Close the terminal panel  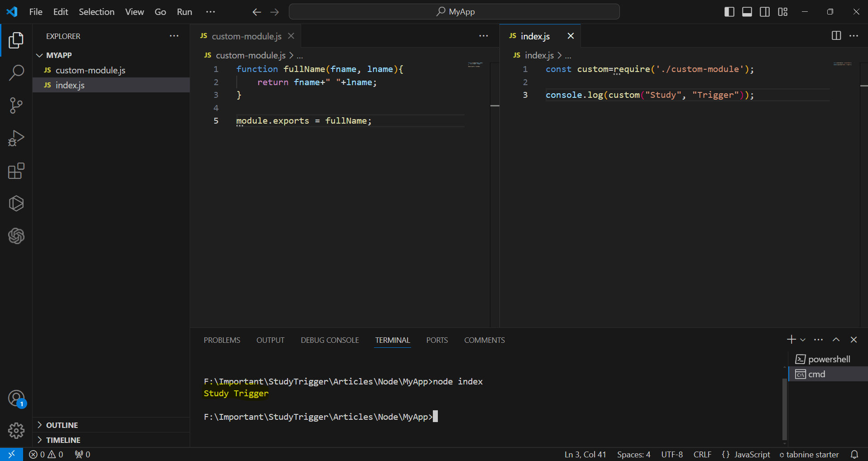point(854,340)
